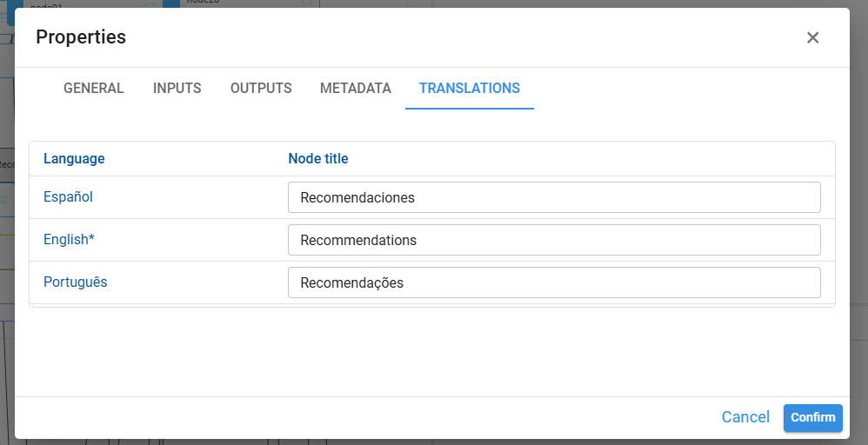Close the Properties dialog with the X icon
The height and width of the screenshot is (445, 868).
tap(812, 37)
